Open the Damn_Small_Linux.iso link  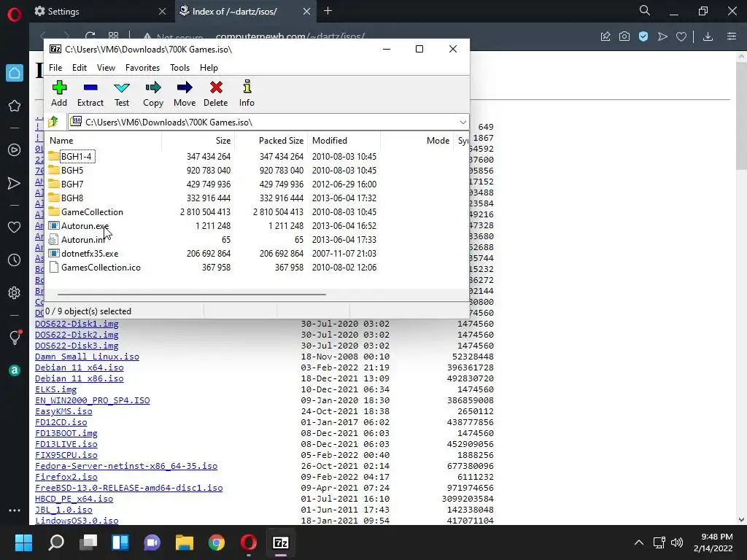(x=88, y=357)
